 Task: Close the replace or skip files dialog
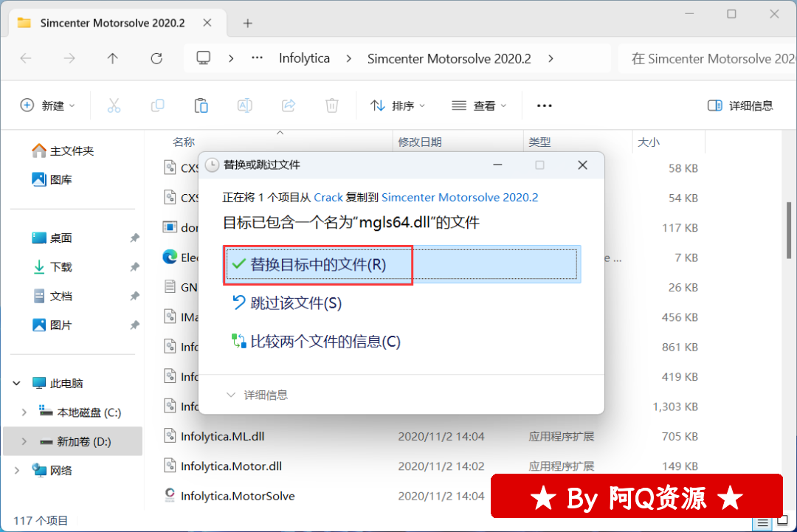click(x=582, y=165)
